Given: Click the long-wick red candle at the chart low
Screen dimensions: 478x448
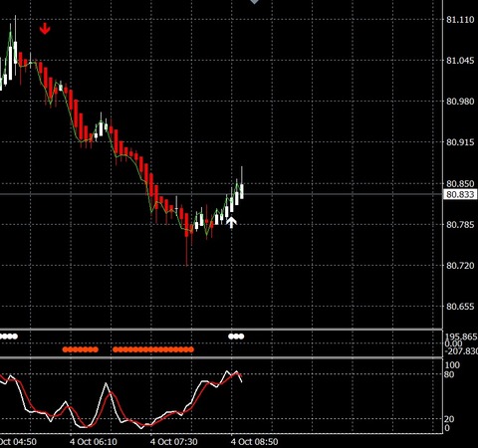Looking at the screenshot, I should pos(186,239).
